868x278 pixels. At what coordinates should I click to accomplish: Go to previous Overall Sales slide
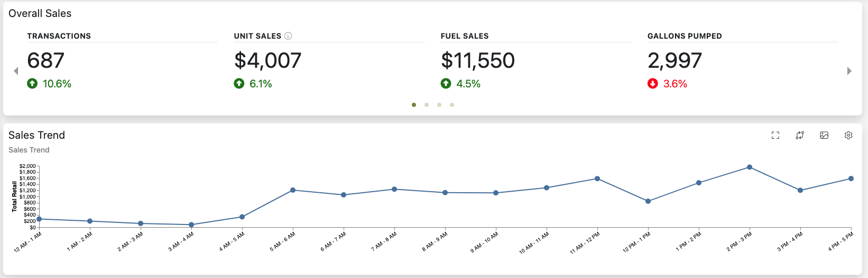click(x=16, y=71)
